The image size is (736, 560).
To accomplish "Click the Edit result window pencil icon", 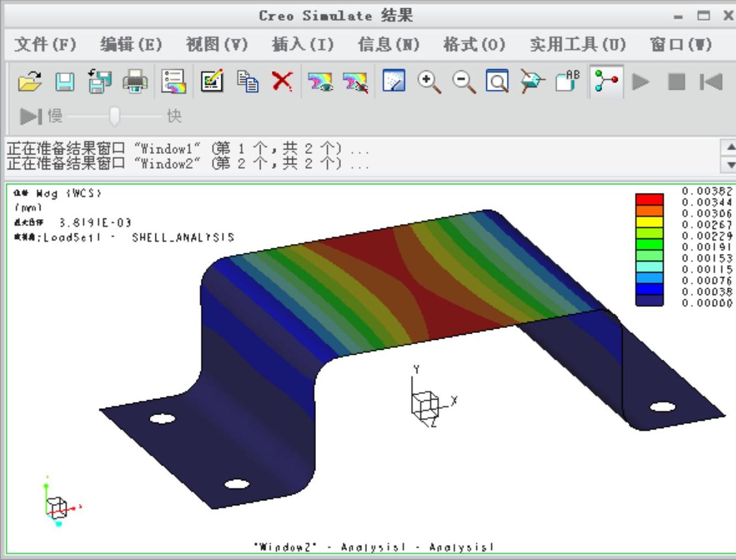I will pos(212,81).
